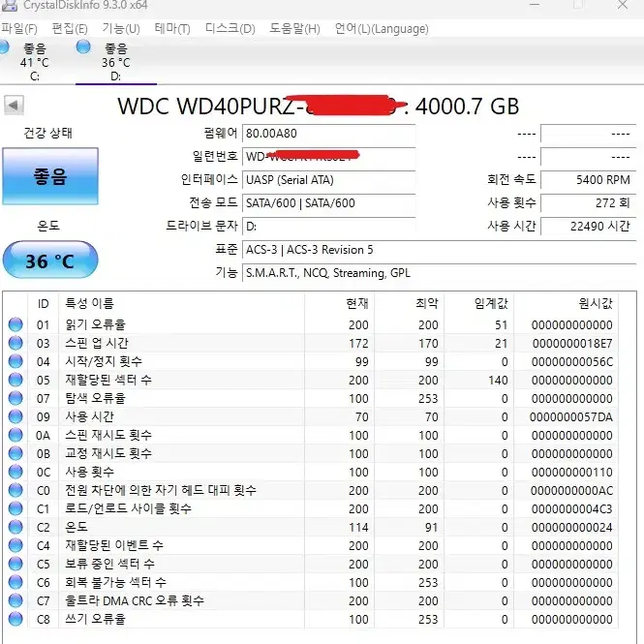Click the status icon for 01 읽기 오류율
Screen dimensions: 644x644
pos(15,324)
